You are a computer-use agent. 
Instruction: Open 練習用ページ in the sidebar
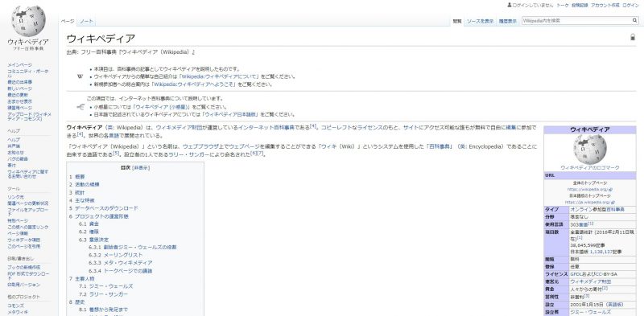click(x=19, y=108)
